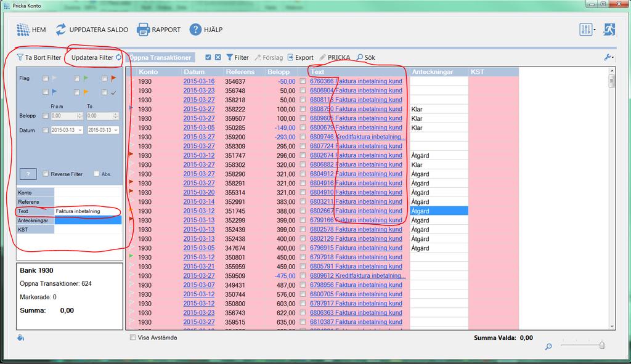Click red flag on row 351747
This screenshot has width=631, height=364.
pos(131,155)
